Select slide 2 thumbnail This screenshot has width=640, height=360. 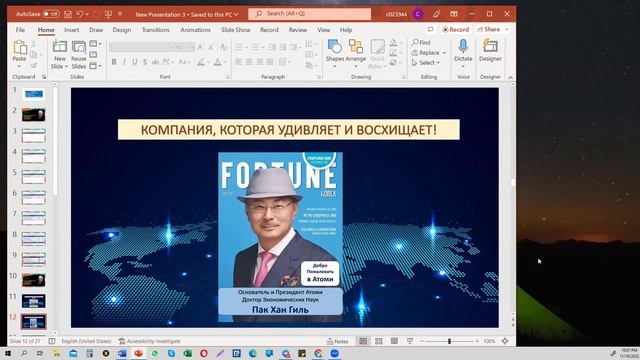point(33,115)
